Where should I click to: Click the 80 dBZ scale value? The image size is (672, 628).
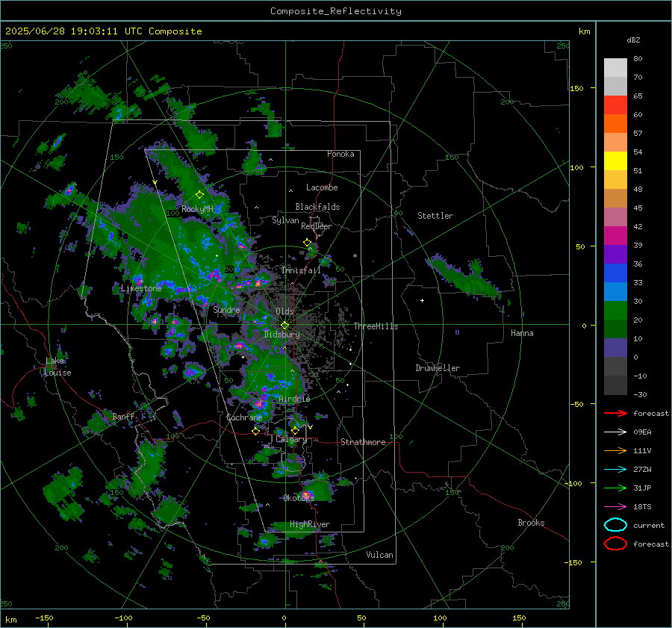pos(638,59)
